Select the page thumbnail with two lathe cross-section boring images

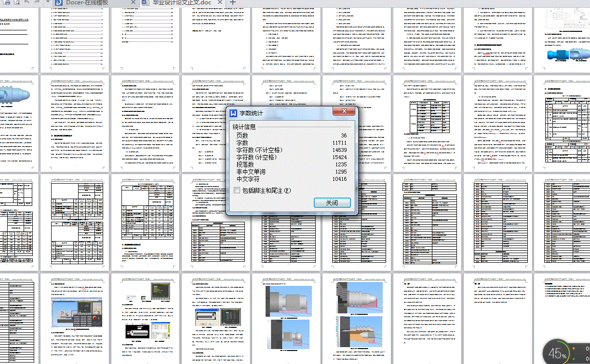tap(356, 319)
